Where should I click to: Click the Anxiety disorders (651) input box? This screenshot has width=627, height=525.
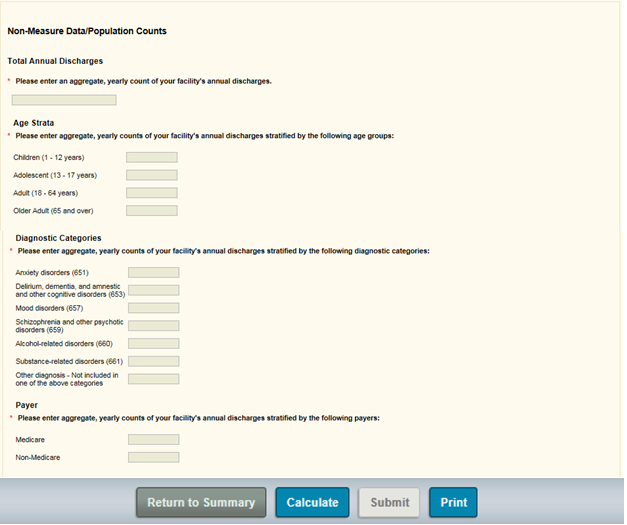tap(154, 273)
